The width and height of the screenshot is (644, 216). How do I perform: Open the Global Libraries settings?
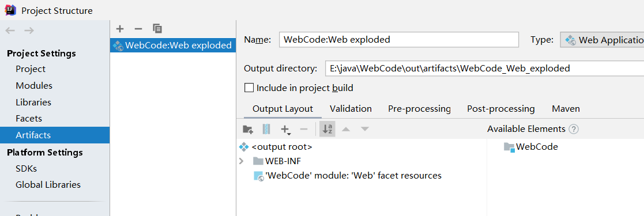click(48, 185)
